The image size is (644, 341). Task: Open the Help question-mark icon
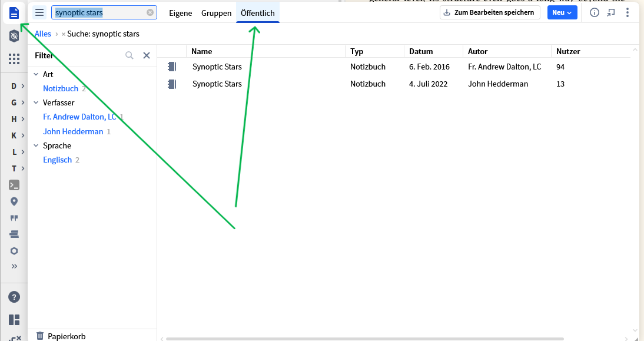coord(13,297)
